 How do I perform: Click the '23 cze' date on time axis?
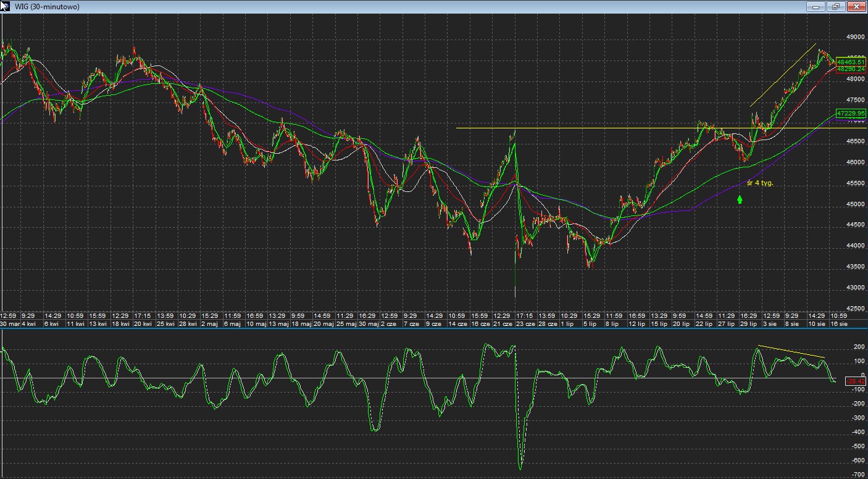tap(526, 323)
